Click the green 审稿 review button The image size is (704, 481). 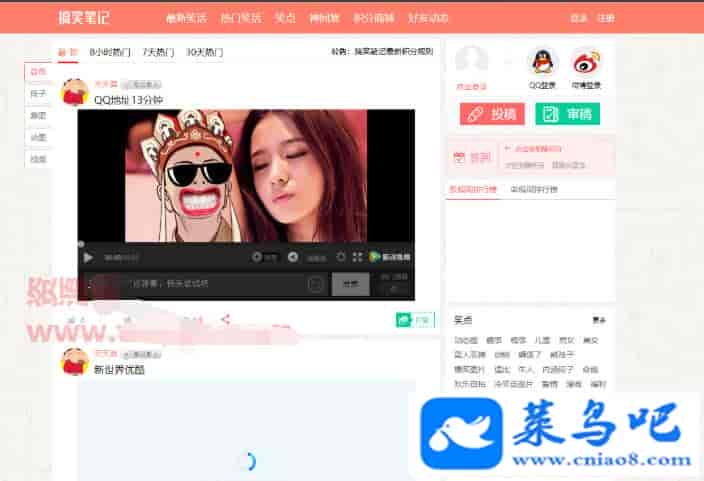click(x=567, y=114)
